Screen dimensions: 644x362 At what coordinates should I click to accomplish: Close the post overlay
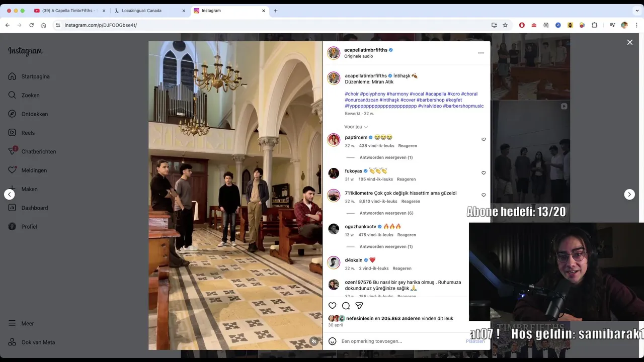(629, 42)
